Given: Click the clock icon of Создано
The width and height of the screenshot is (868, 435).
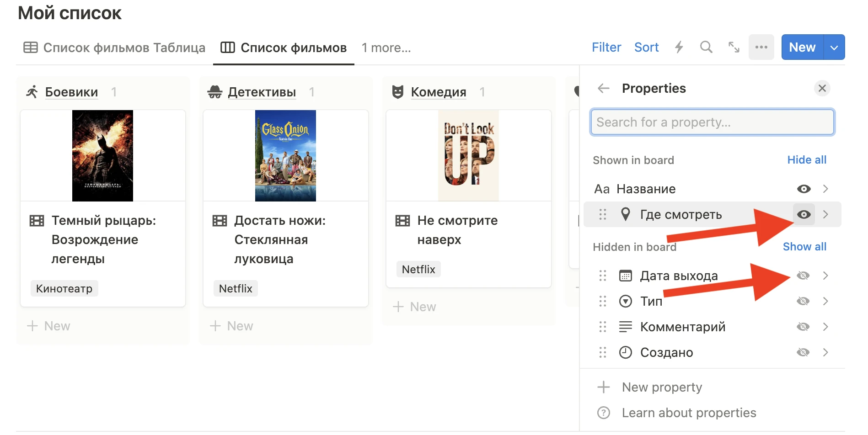Looking at the screenshot, I should click(626, 352).
